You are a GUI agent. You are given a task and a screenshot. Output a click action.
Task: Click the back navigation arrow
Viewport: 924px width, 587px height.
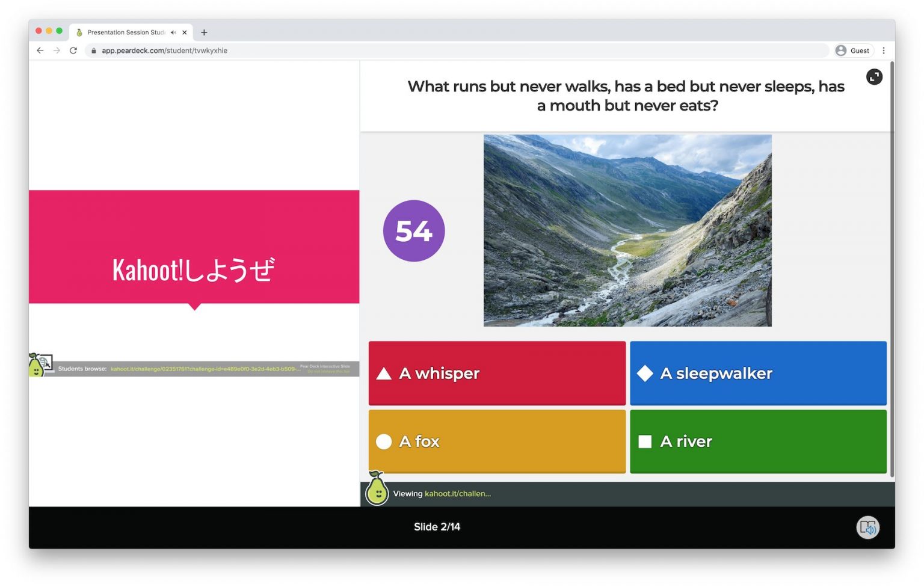40,51
